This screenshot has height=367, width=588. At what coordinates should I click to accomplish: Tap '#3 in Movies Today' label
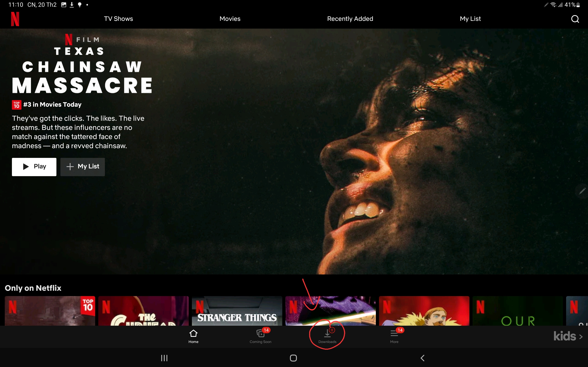pyautogui.click(x=52, y=105)
